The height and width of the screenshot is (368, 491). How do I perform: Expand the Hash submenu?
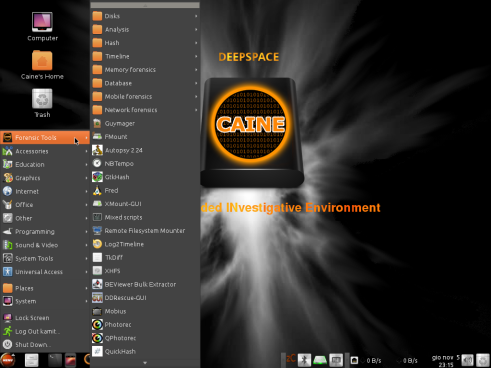145,43
